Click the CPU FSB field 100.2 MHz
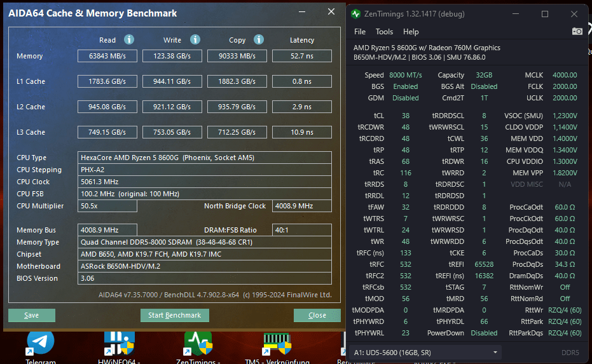 click(205, 194)
